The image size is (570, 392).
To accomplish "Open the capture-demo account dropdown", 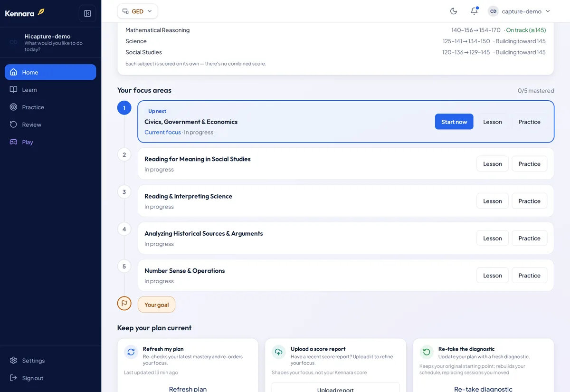I will pos(520,11).
